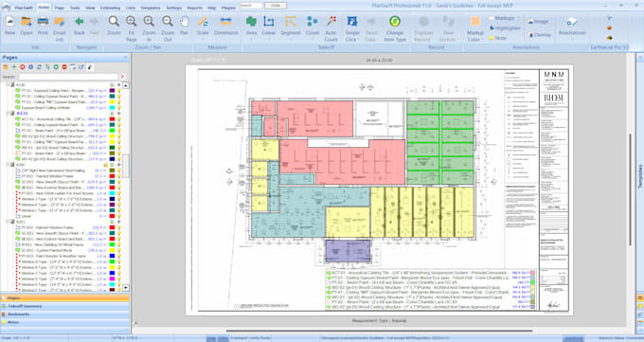The image size is (644, 342).
Task: Select the Linear takeoff tool
Action: (269, 26)
